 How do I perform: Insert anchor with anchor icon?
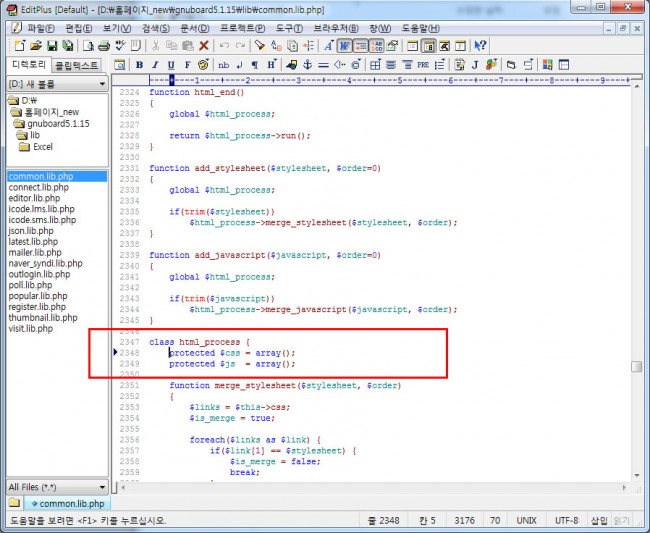pos(308,65)
